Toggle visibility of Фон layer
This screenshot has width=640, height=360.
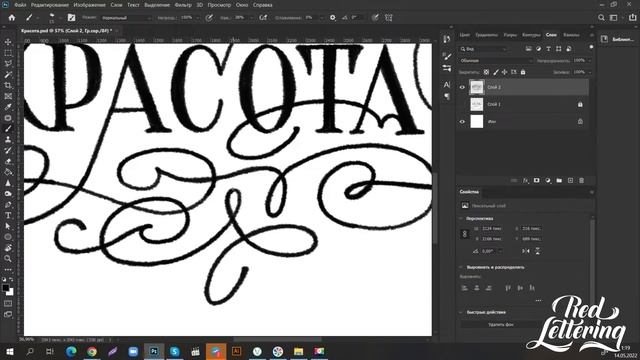click(462, 121)
